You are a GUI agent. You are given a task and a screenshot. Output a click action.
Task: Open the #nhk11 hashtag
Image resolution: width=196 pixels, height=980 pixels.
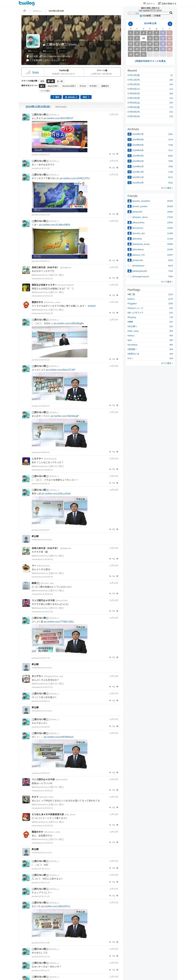[131, 299]
